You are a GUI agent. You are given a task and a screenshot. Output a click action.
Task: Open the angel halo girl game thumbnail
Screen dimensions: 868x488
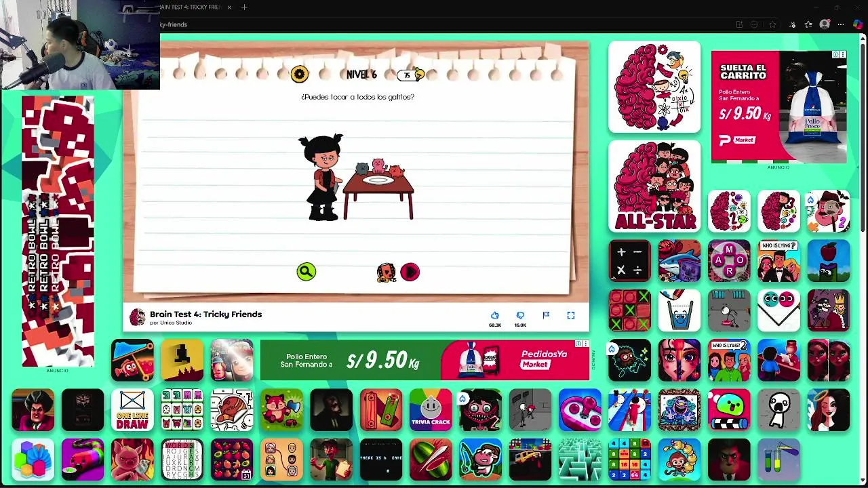coord(829,409)
